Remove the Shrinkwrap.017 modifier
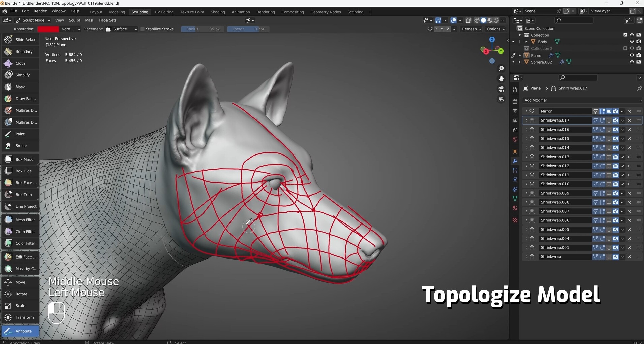 point(630,120)
